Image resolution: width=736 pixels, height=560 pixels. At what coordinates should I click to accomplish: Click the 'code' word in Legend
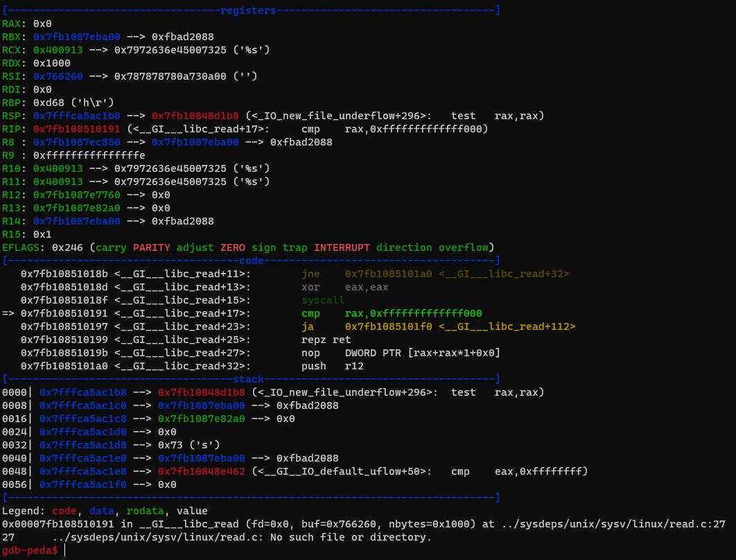(64, 511)
